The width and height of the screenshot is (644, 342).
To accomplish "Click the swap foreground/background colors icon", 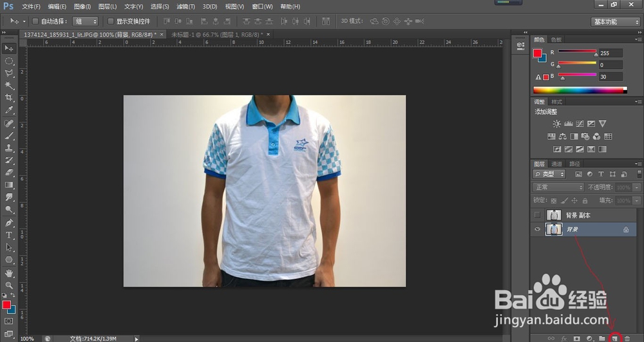I will tap(13, 296).
